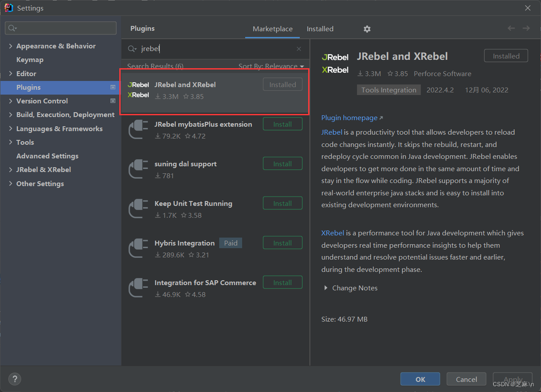Expand the Change Notes section
Viewport: 541px width, 392px height.
click(326, 288)
